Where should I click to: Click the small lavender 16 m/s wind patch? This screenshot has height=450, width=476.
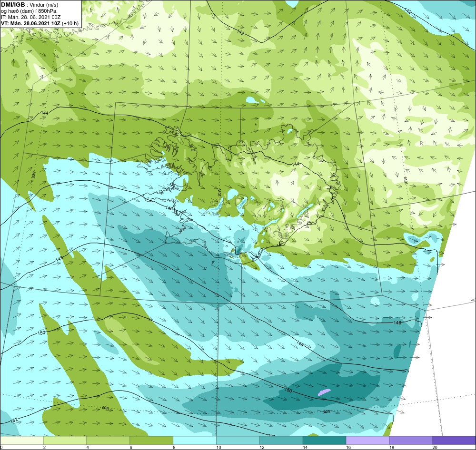click(324, 392)
